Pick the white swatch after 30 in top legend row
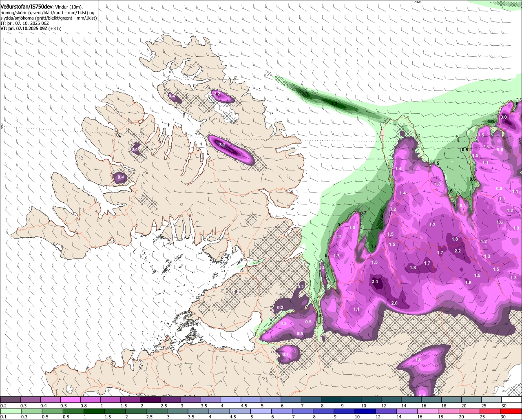Screen dimensions: 522x420 coord(511,400)
